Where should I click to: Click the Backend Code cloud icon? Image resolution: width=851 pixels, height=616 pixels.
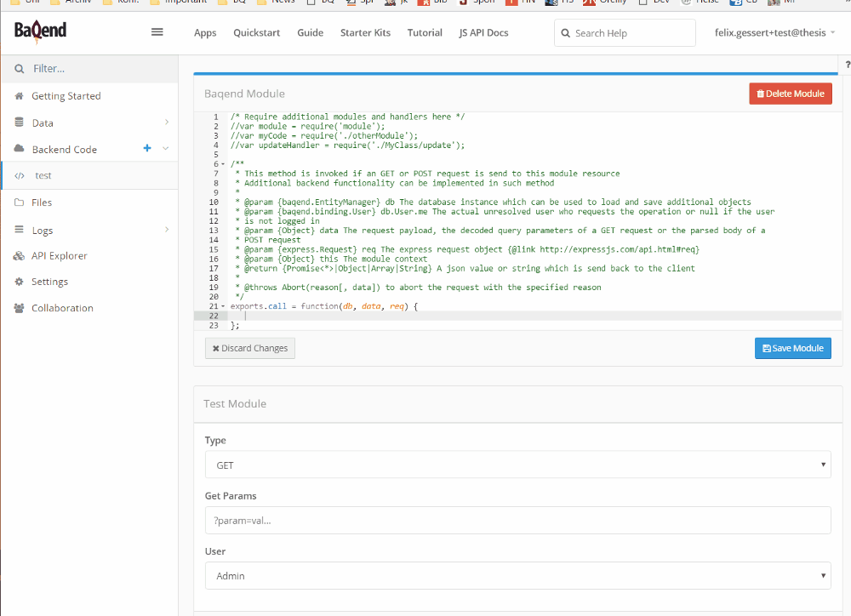tap(19, 149)
